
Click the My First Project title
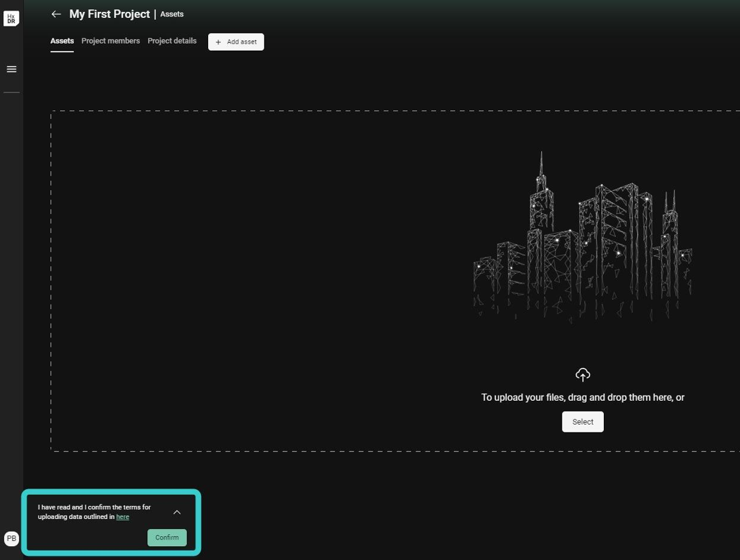click(x=110, y=14)
